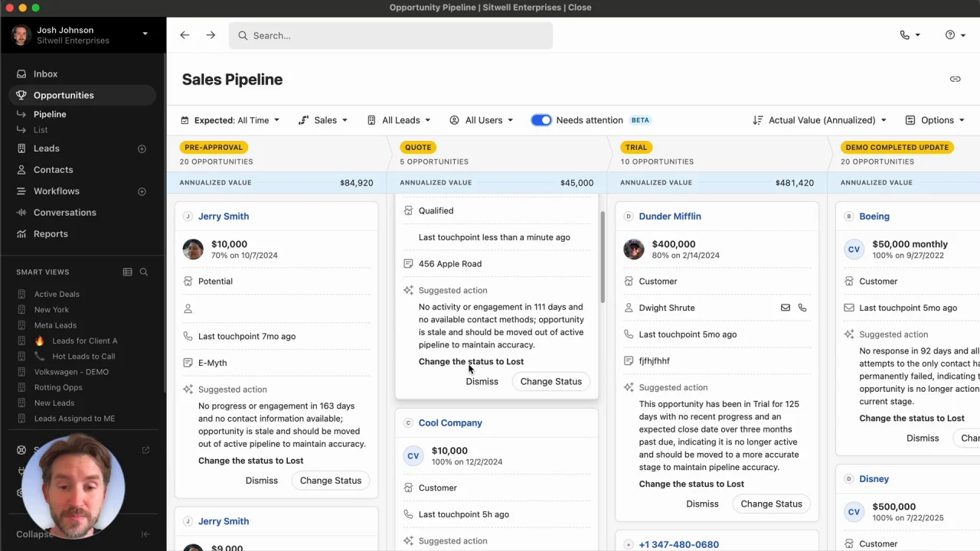Viewport: 980px width, 551px height.
Task: Click the Dunder Mifflin owner avatar
Action: [634, 249]
